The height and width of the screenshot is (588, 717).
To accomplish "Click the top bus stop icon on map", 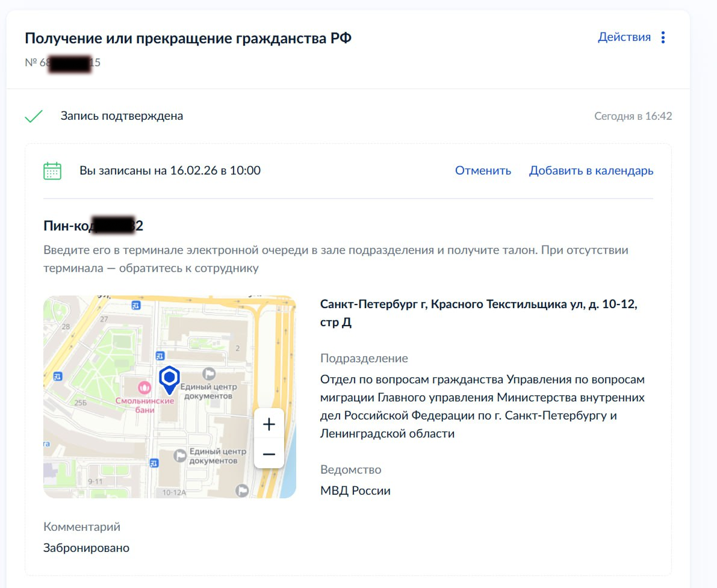I will coord(136,305).
